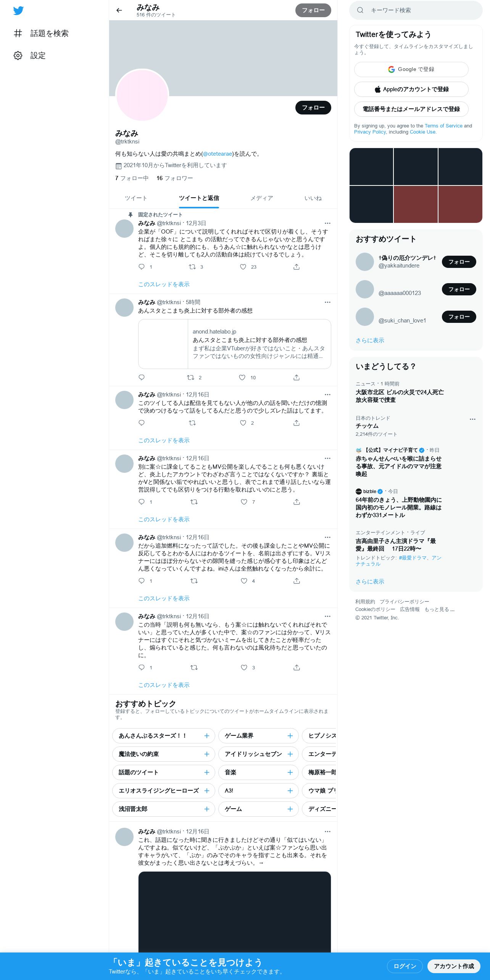Click the grey header フォロー button
Screen dimensions: 490x980
point(313,10)
